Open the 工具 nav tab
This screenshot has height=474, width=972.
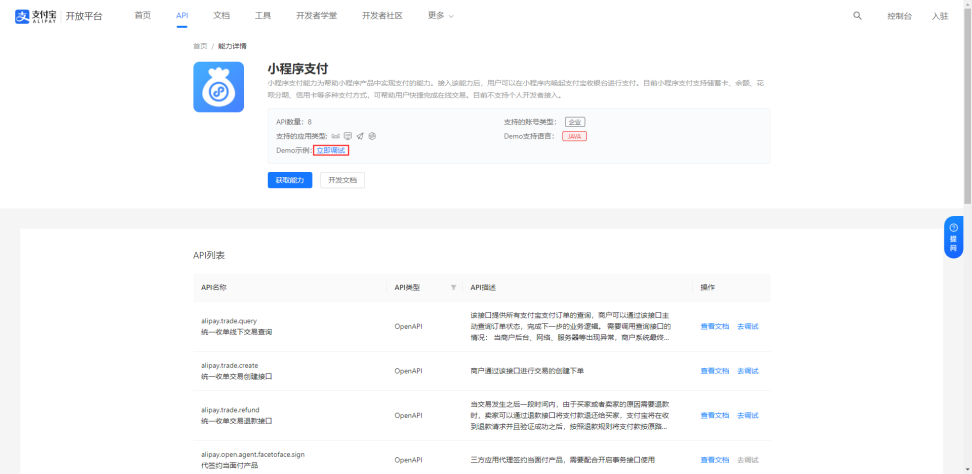(263, 16)
